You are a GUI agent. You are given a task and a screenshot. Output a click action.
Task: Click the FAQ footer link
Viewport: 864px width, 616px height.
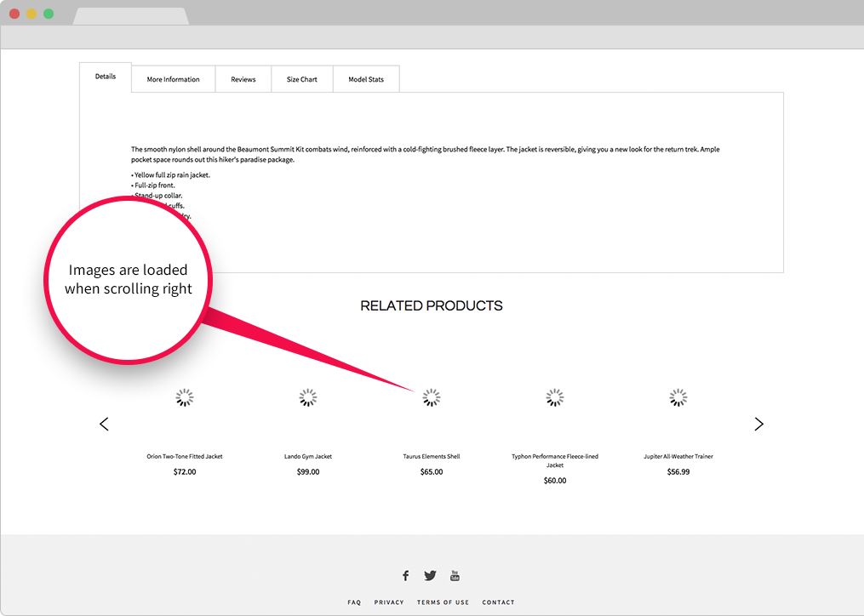tap(354, 602)
